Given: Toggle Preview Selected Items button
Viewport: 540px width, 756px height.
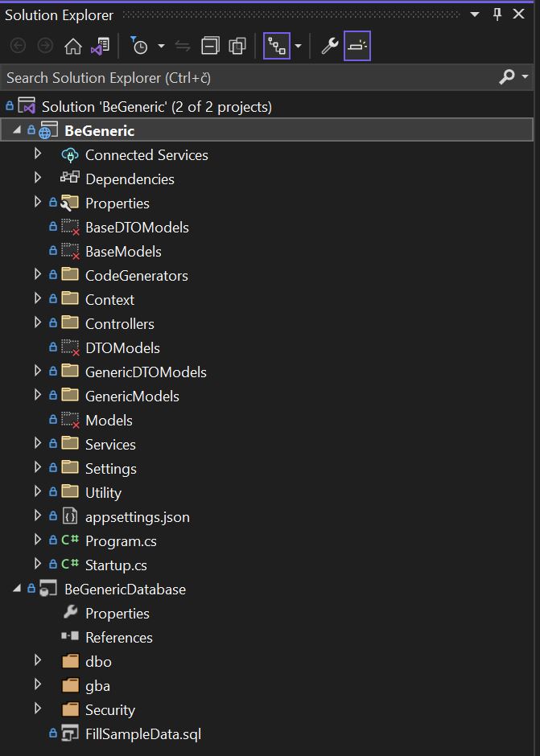Looking at the screenshot, I should click(x=357, y=47).
